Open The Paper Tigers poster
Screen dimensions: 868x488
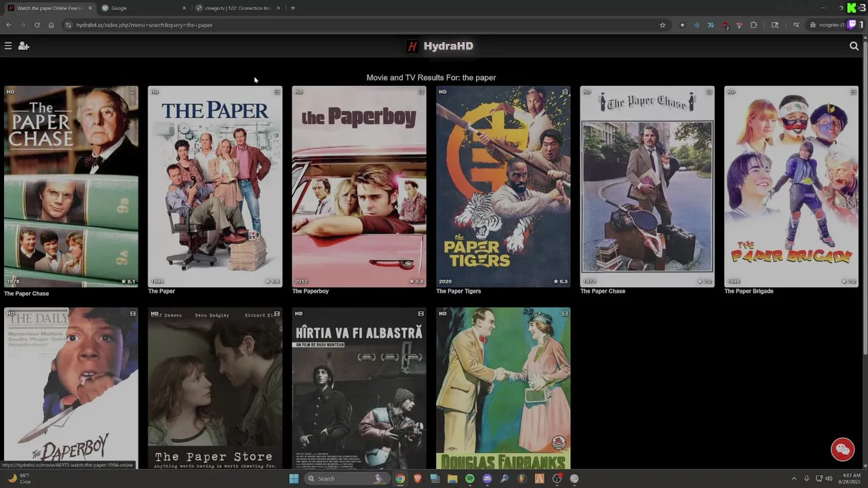[x=503, y=186]
